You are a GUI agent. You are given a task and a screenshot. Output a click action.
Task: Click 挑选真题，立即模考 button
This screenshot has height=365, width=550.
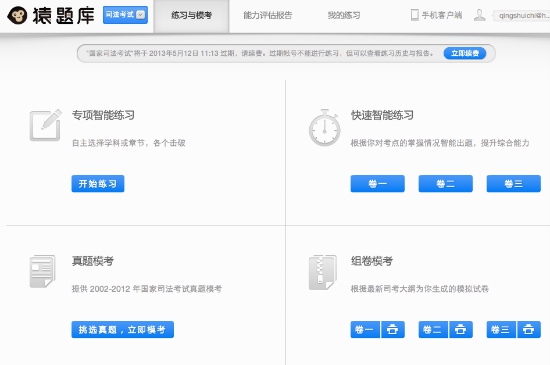tap(122, 330)
